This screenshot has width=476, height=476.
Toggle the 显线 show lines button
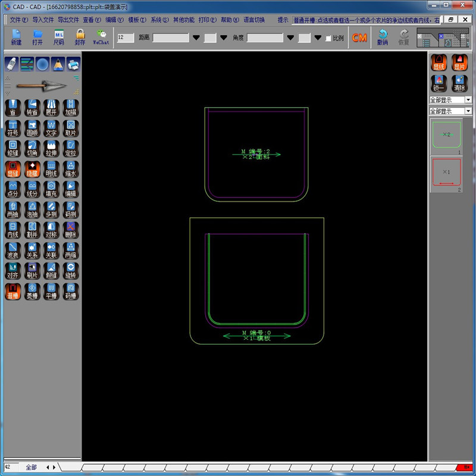click(439, 62)
